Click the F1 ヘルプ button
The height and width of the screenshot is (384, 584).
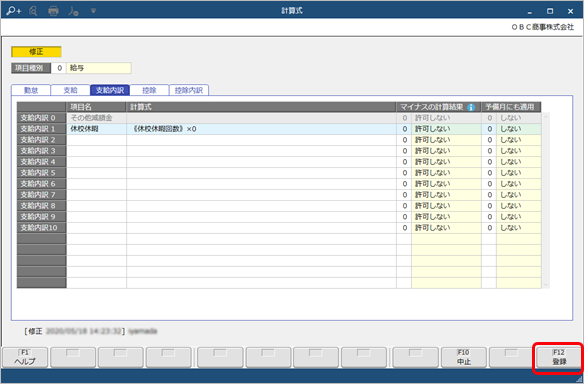(x=25, y=358)
